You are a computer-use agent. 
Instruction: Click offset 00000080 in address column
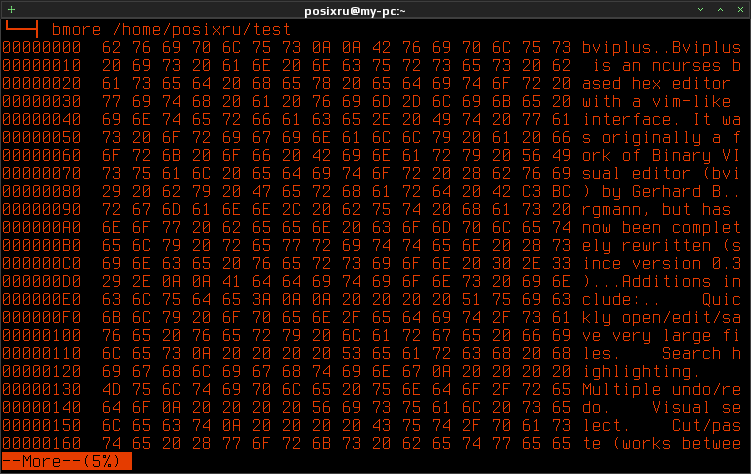pyautogui.click(x=42, y=192)
